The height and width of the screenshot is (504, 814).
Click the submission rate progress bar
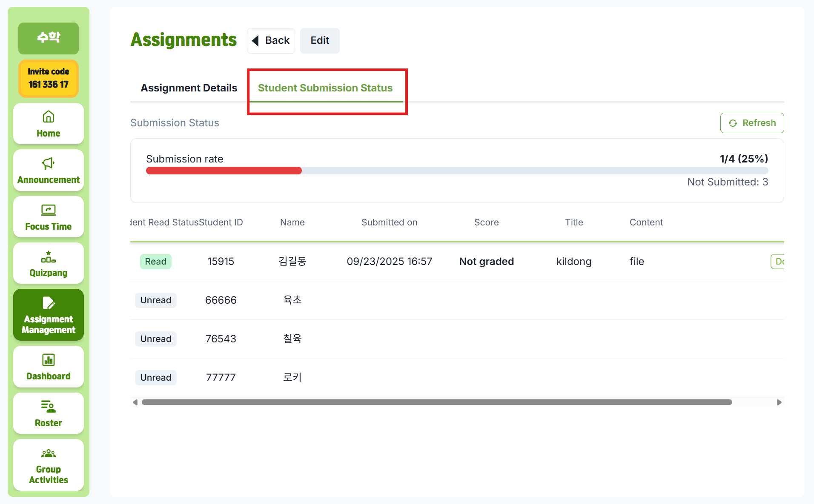click(456, 171)
